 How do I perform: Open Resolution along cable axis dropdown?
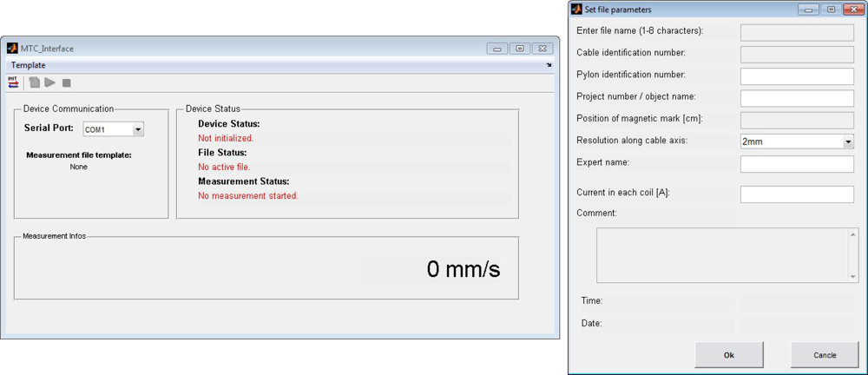(797, 141)
